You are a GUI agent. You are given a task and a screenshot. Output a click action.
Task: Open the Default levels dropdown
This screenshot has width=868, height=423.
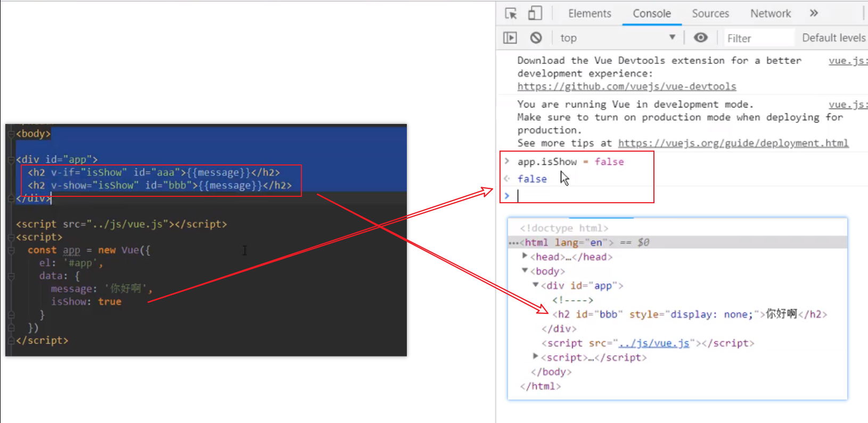[x=834, y=38]
